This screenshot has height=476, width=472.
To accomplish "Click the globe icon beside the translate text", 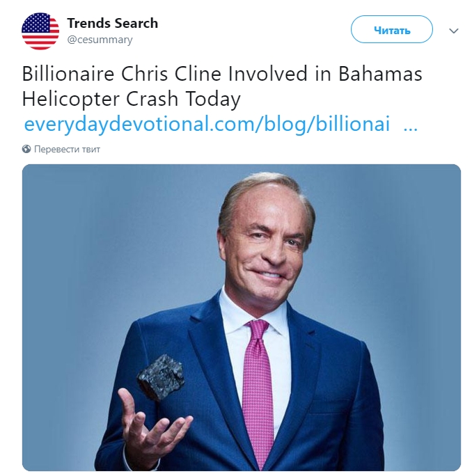I will pos(26,149).
